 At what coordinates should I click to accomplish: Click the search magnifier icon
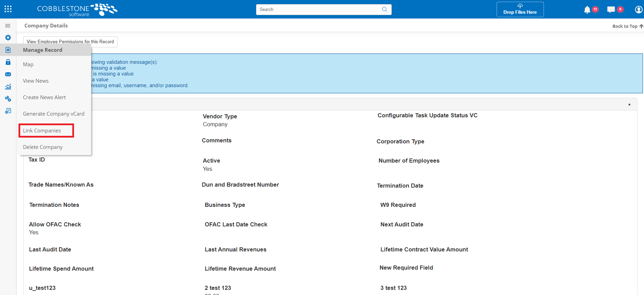tap(385, 9)
